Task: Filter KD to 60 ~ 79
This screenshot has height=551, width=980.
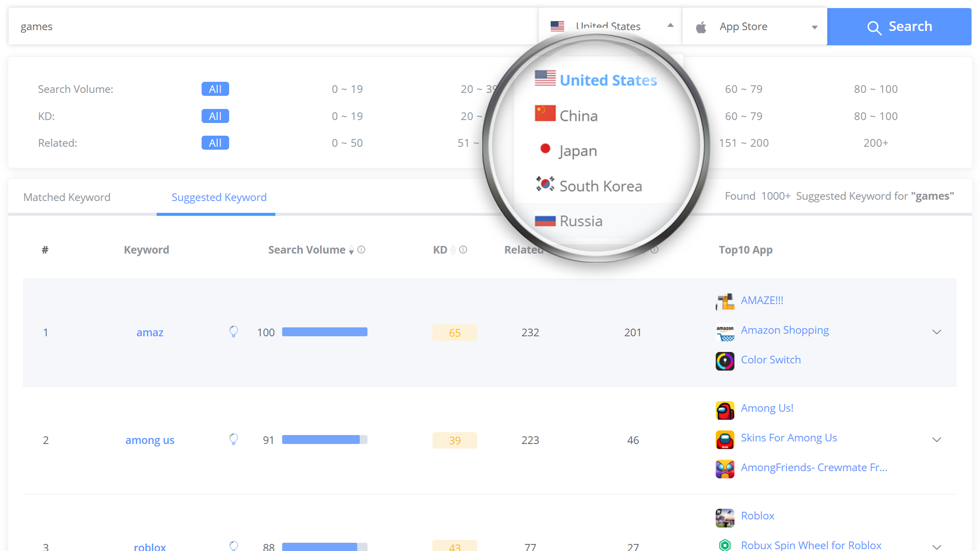Action: pos(744,116)
